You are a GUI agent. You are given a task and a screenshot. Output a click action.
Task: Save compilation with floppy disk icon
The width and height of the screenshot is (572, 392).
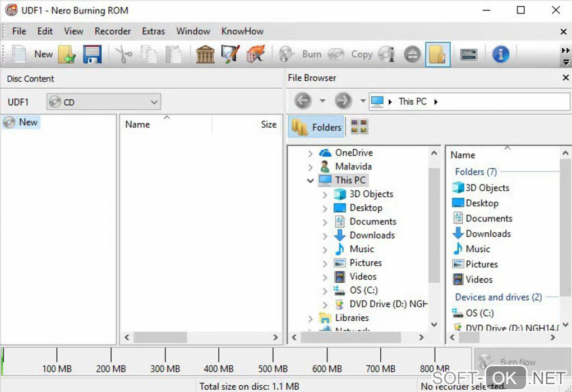pos(92,54)
